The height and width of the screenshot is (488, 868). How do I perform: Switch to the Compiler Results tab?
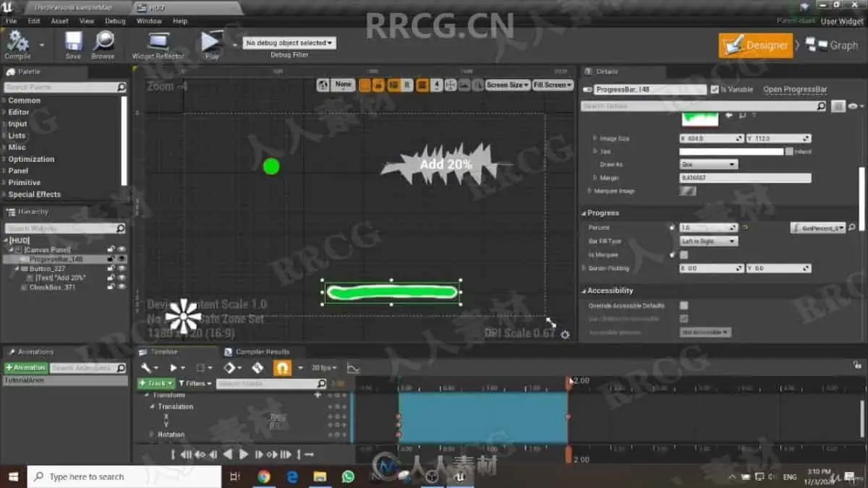point(257,352)
